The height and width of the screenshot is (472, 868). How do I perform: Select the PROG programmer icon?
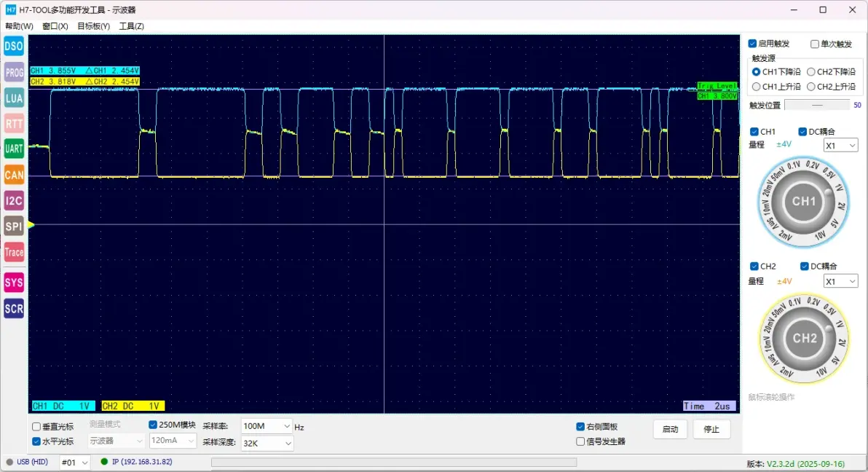pos(14,72)
